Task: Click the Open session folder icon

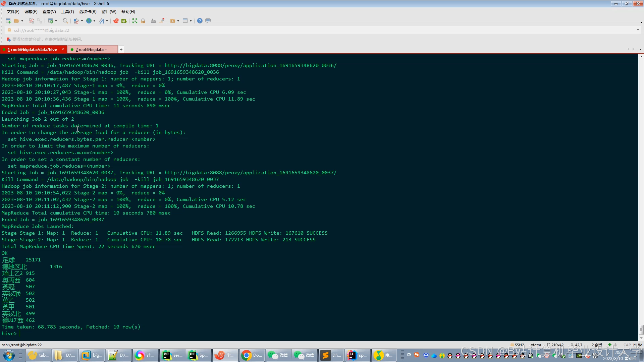Action: [x=16, y=21]
